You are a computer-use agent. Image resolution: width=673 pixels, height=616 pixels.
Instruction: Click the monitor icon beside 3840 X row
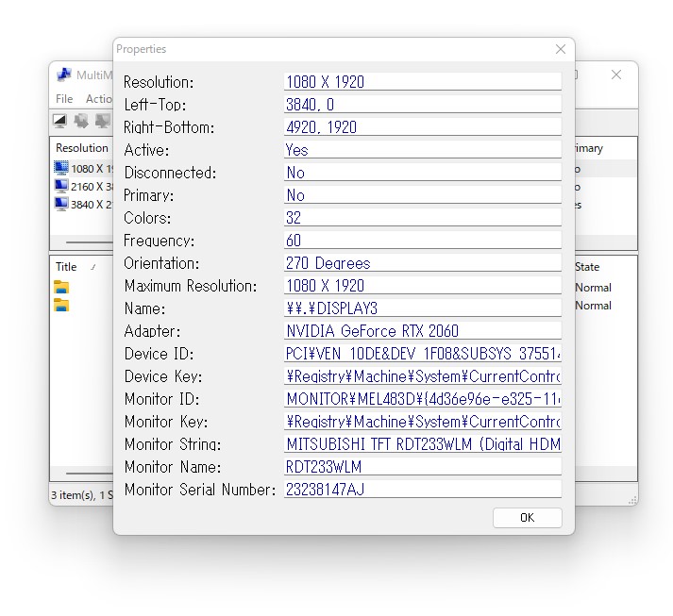61,204
